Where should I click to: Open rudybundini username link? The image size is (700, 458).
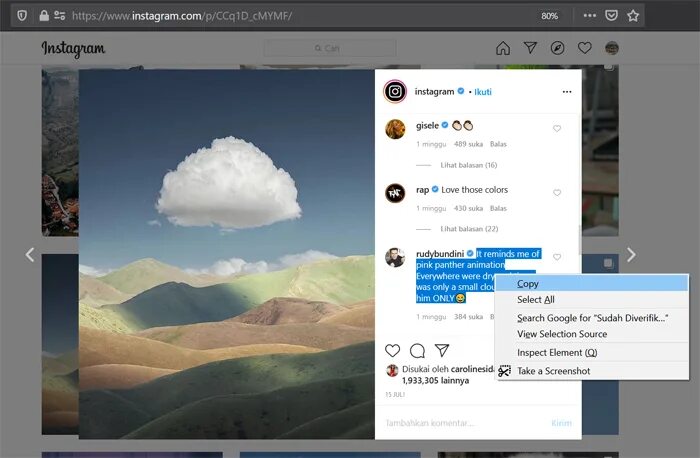tap(440, 254)
